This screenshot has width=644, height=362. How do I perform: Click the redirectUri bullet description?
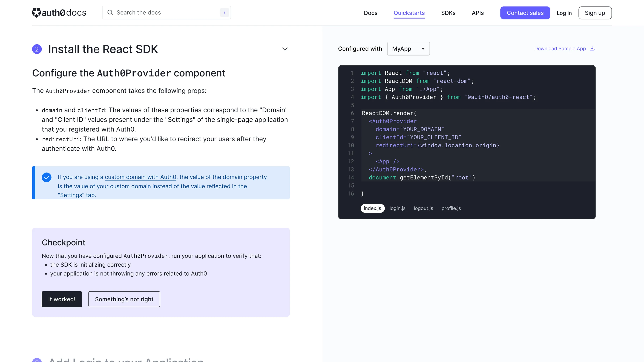(154, 144)
